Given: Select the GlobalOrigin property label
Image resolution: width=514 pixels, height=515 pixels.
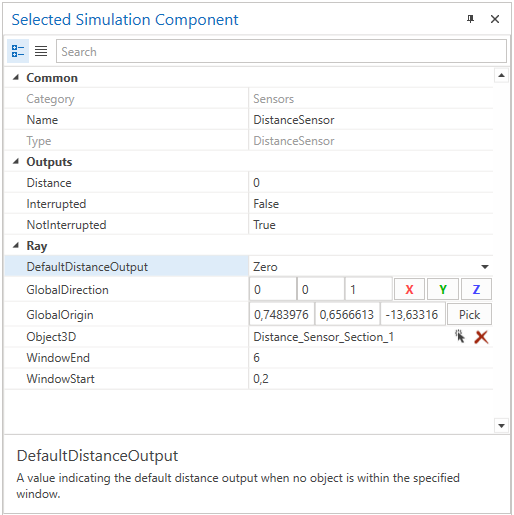Looking at the screenshot, I should click(x=60, y=315).
